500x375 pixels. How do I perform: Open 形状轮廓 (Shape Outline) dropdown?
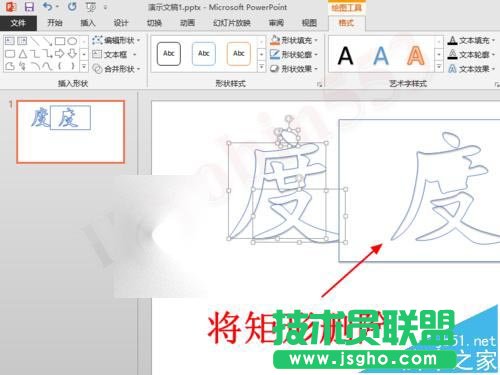(294, 54)
